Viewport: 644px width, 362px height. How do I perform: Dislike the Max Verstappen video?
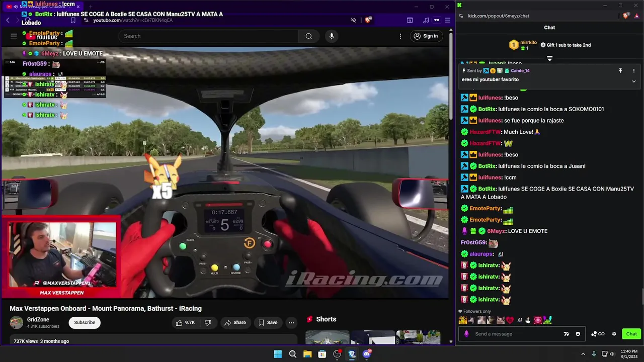click(208, 323)
